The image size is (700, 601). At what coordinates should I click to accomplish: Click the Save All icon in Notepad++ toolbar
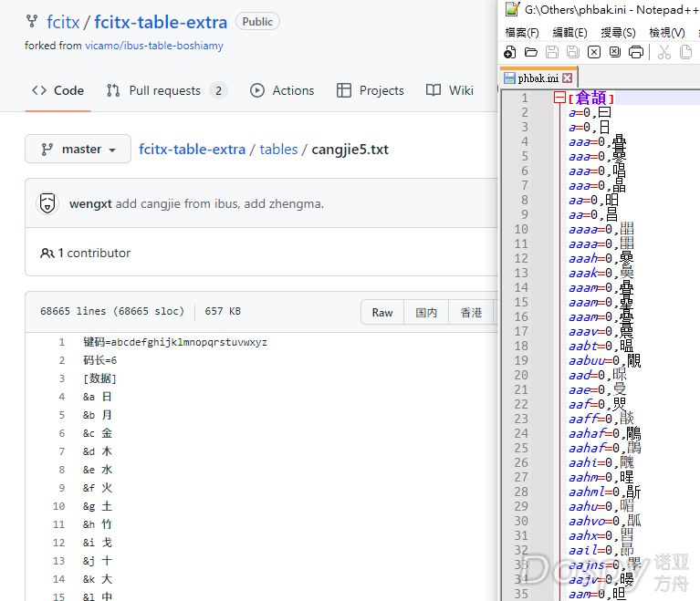(x=573, y=53)
